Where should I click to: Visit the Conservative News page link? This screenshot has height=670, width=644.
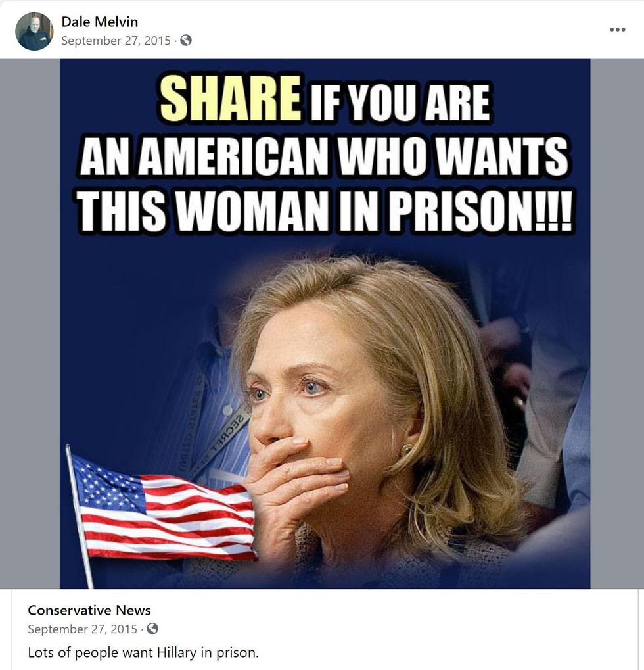89,610
